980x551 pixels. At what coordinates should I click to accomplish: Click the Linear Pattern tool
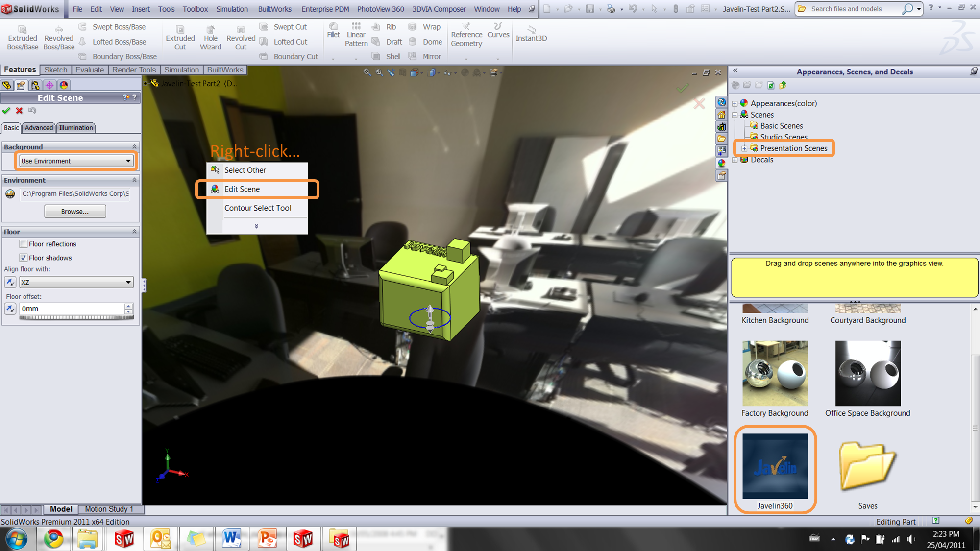tap(356, 34)
